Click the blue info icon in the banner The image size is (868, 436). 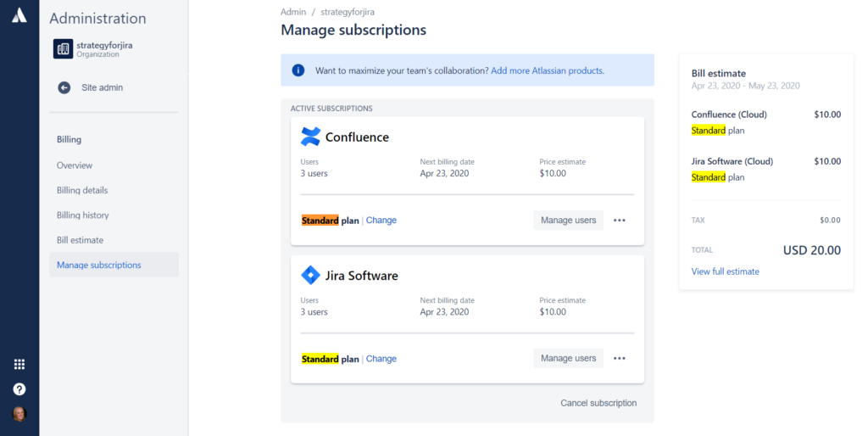click(298, 70)
